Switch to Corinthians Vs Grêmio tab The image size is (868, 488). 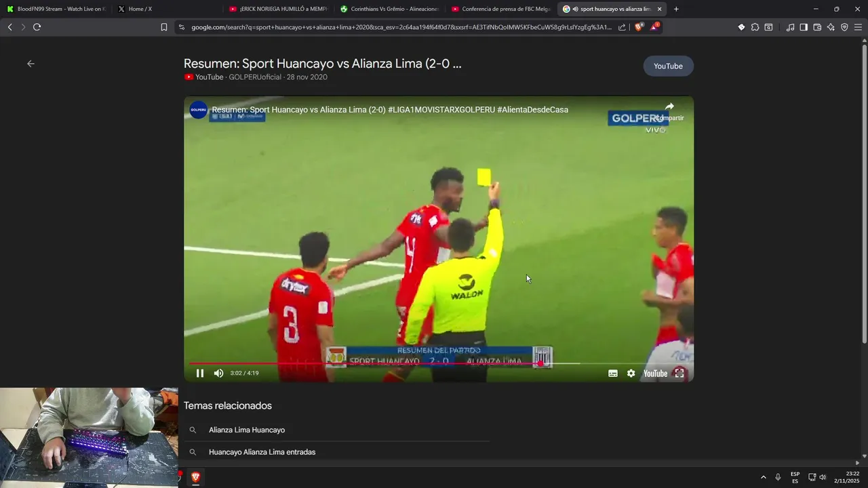pyautogui.click(x=389, y=9)
